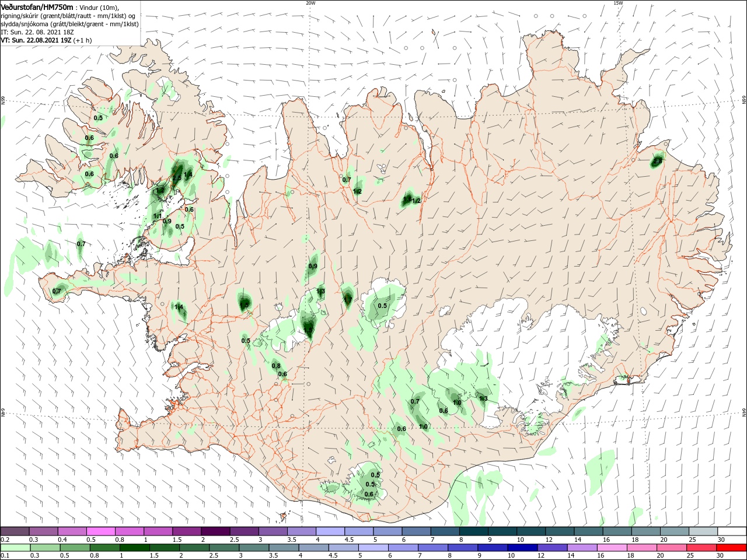This screenshot has height=560, width=747.
Task: Select the darkest green 1–1.5 rain legend swatch
Action: pos(135,548)
